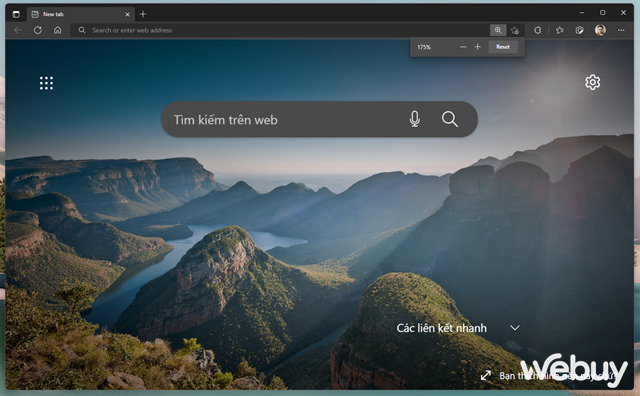Refresh the page
Screen dimensions: 640x396
(38, 30)
